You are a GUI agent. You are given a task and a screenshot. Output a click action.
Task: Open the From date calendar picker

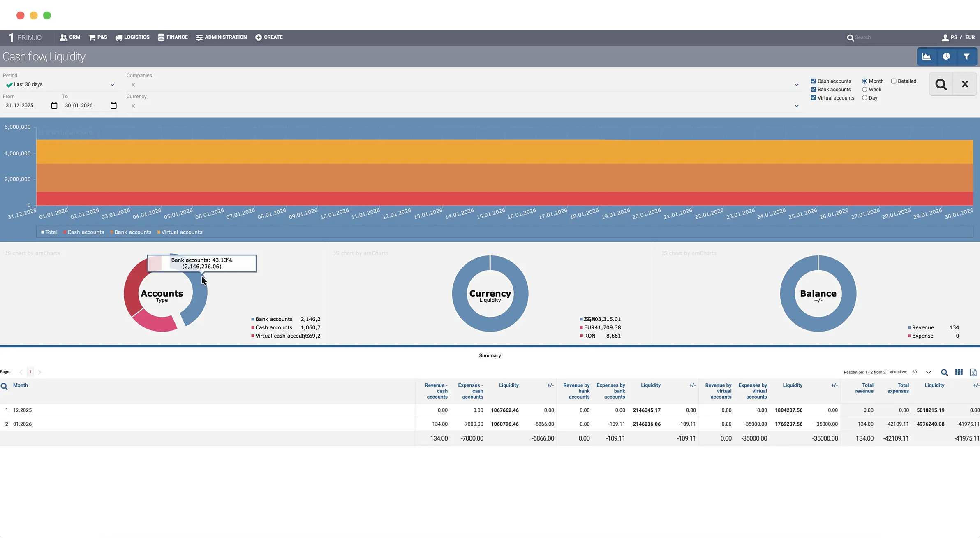click(54, 106)
